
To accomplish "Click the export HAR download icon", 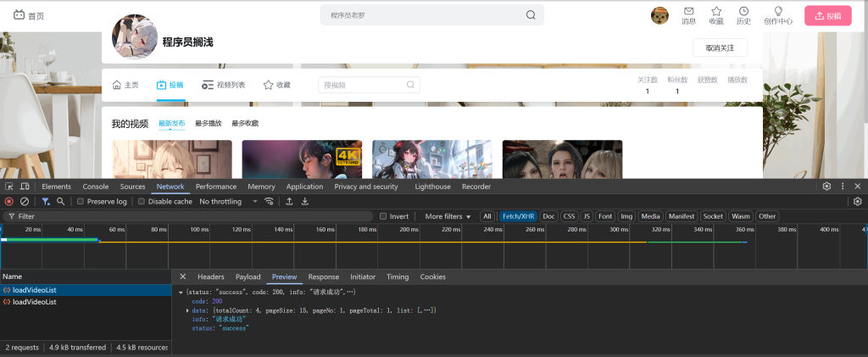I will [x=304, y=202].
